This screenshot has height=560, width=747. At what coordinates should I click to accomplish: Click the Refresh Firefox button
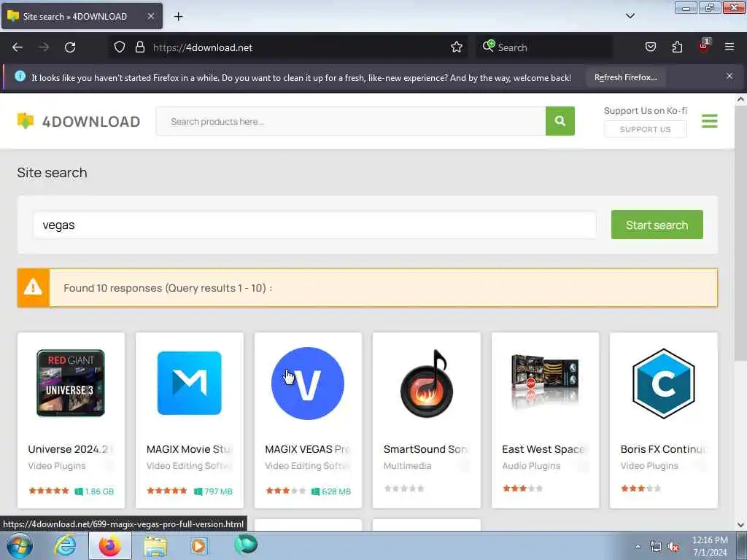click(625, 77)
